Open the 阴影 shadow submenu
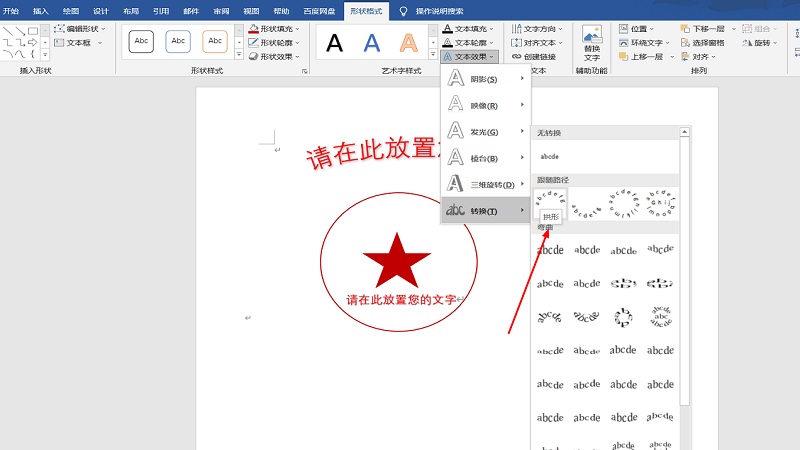Viewport: 800px width, 450px height. point(485,79)
